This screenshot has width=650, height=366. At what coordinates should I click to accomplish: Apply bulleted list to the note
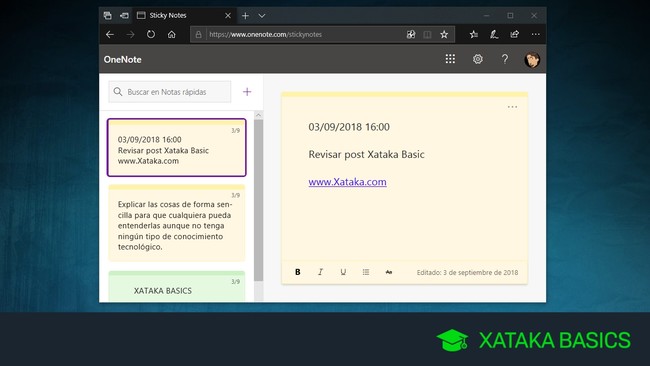366,272
